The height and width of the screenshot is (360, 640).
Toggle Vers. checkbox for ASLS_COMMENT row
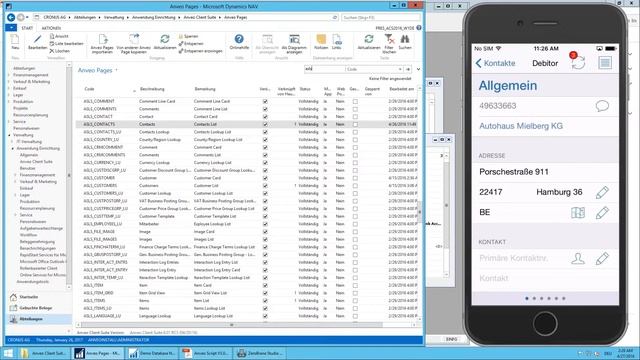click(265, 101)
